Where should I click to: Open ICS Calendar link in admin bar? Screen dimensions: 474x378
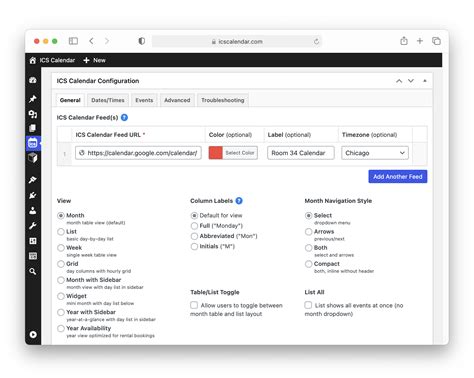click(57, 60)
